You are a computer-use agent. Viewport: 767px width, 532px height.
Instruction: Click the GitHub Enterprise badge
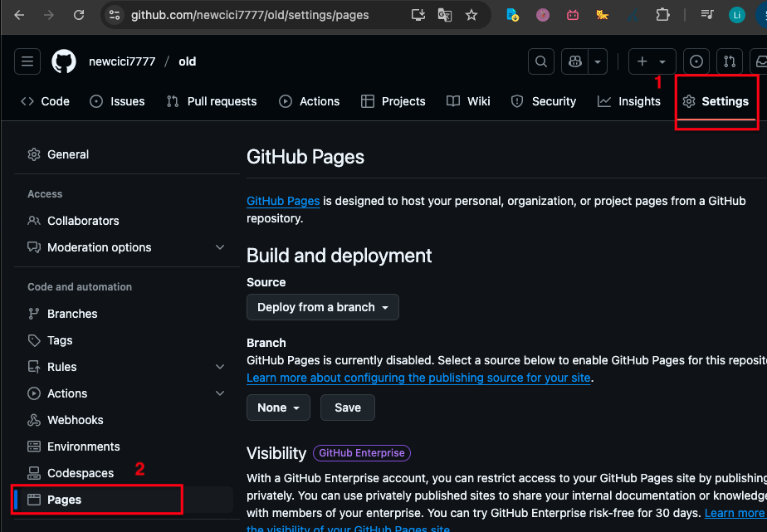(362, 453)
